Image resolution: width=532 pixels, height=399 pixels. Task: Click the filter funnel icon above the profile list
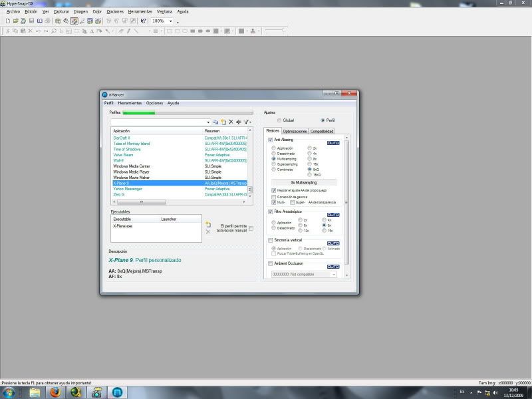click(x=247, y=122)
